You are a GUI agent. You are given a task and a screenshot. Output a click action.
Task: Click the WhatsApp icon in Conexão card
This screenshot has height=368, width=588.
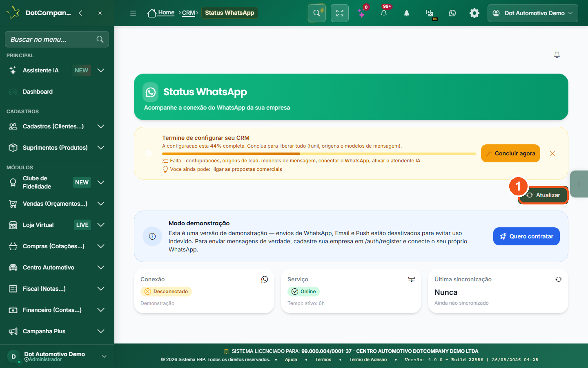[265, 279]
